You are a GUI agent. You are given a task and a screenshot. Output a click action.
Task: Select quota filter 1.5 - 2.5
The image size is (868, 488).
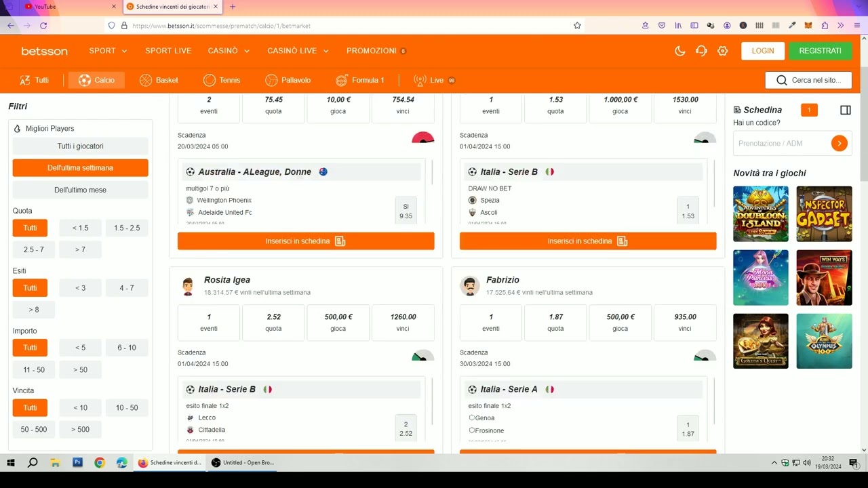(x=127, y=228)
